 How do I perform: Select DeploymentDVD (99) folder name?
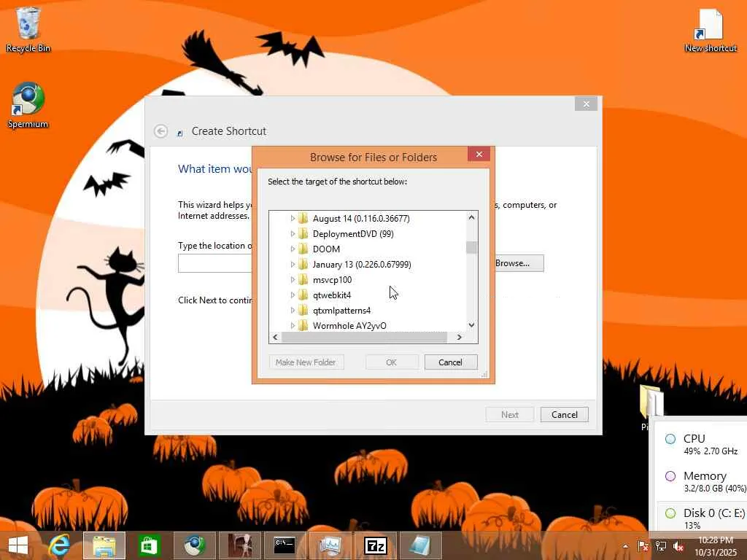tap(353, 234)
